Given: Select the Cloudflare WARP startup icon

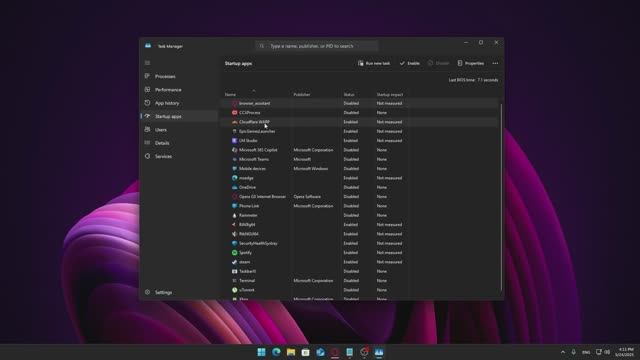Looking at the screenshot, I should (234, 122).
